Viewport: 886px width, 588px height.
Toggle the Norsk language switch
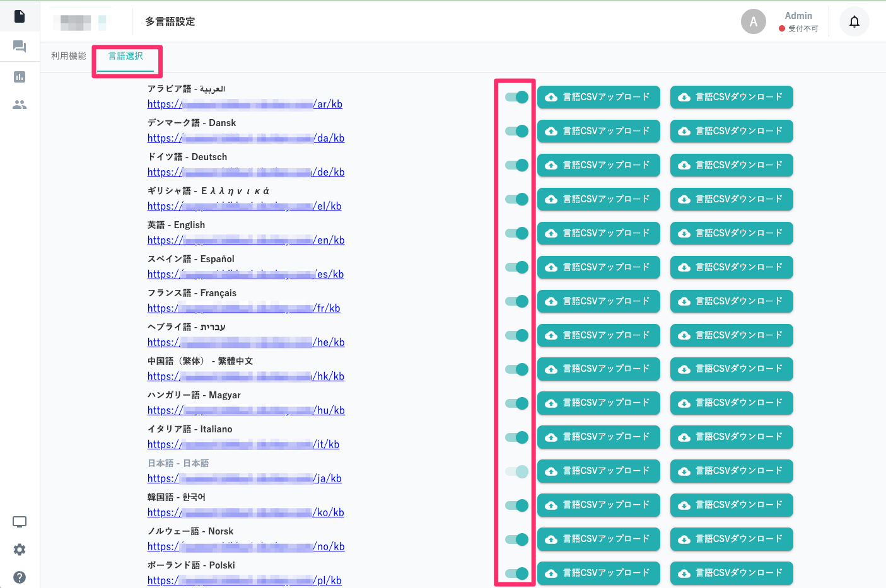point(516,539)
